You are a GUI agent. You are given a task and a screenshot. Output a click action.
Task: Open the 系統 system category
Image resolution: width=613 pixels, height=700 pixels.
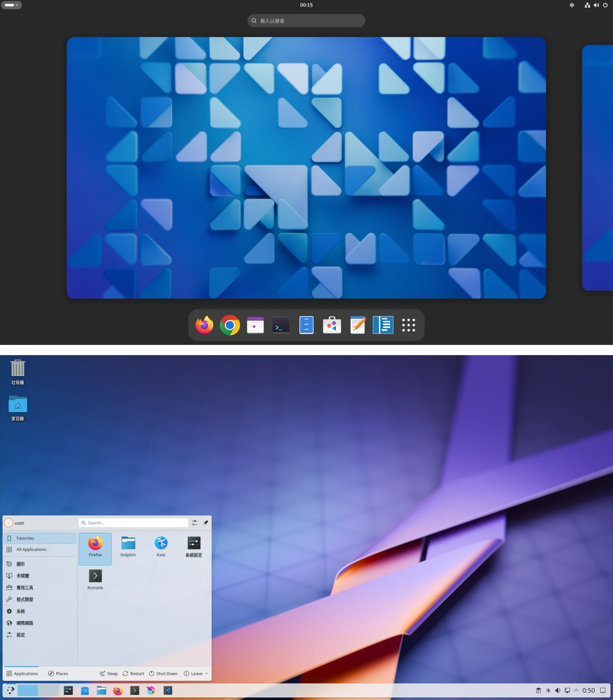pyautogui.click(x=40, y=611)
